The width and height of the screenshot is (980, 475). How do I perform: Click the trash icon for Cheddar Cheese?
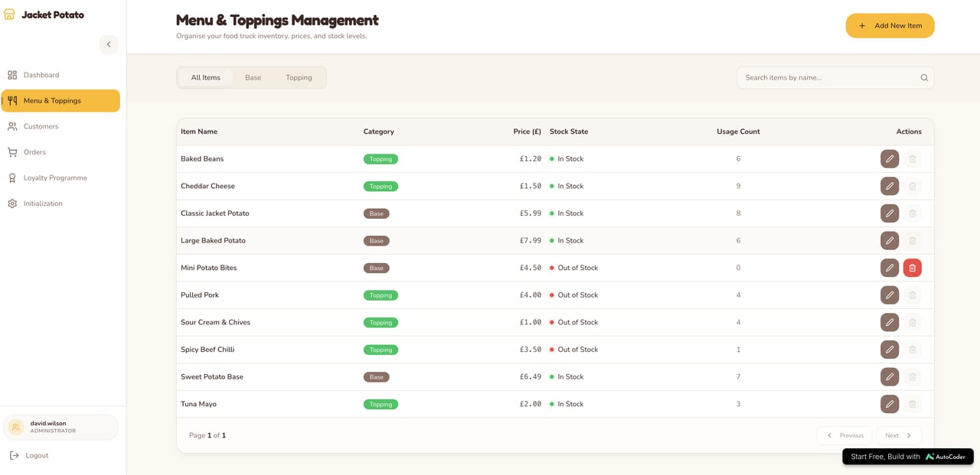pyautogui.click(x=912, y=186)
